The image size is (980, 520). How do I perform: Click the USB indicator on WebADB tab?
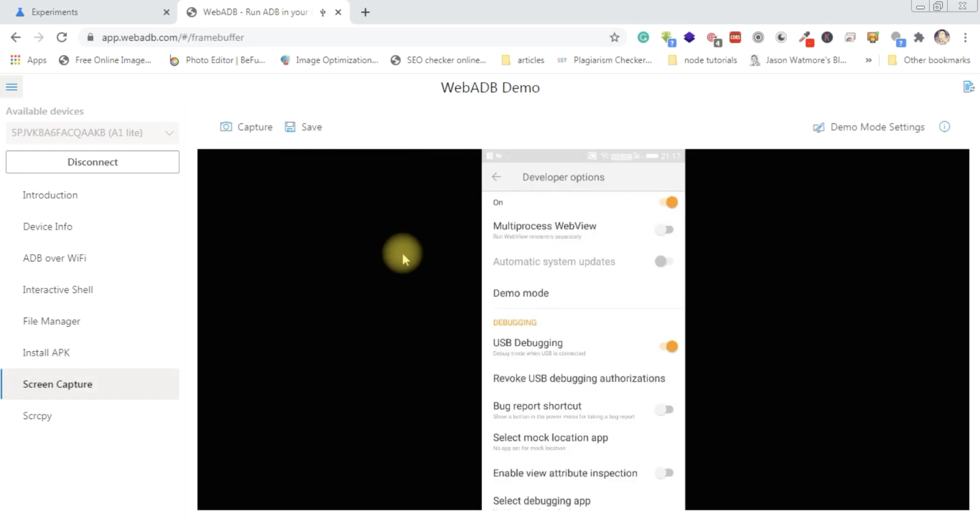pyautogui.click(x=323, y=12)
